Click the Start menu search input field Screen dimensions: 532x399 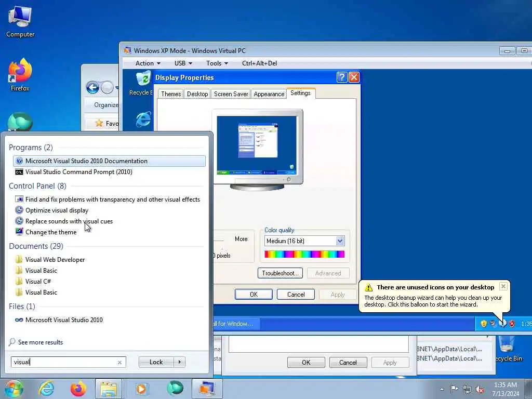pos(68,362)
